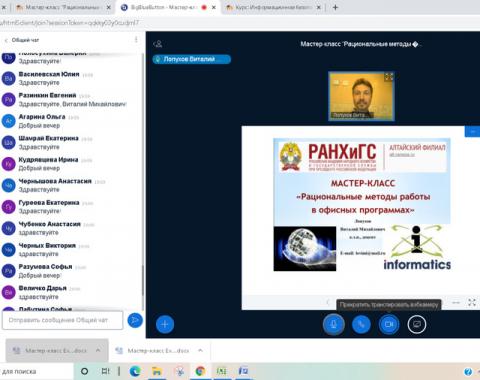This screenshot has height=380, width=480.
Task: Start screen sharing with the monitor button
Action: click(417, 324)
